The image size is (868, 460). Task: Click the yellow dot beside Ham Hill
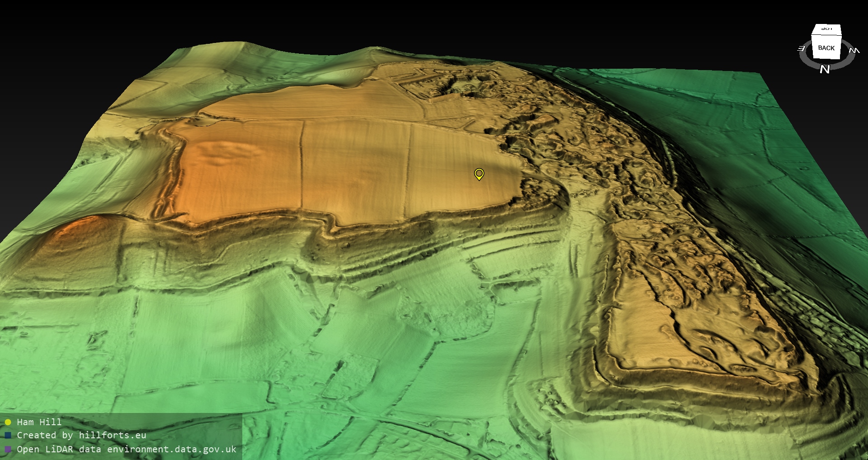[x=8, y=422]
